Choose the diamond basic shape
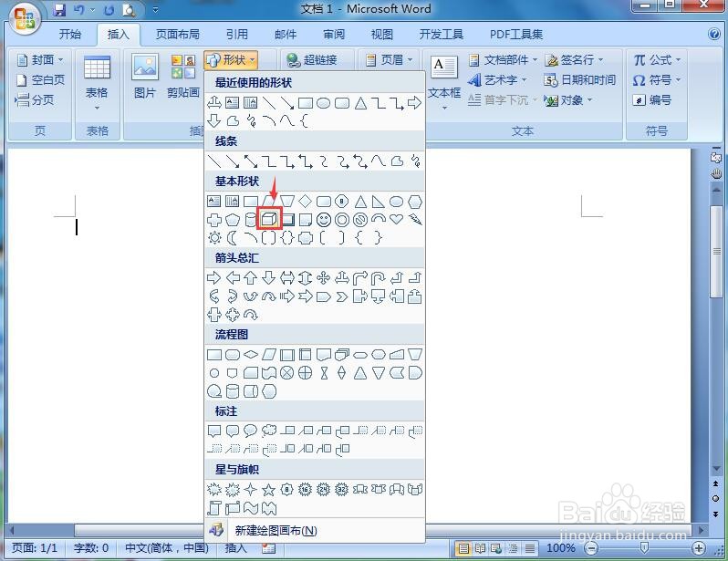 tap(305, 201)
